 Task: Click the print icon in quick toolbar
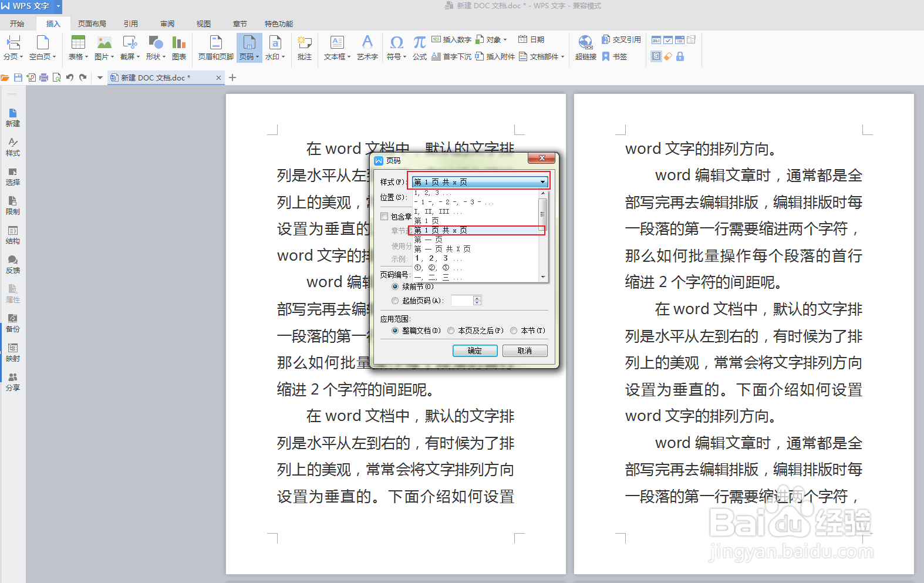pyautogui.click(x=43, y=77)
